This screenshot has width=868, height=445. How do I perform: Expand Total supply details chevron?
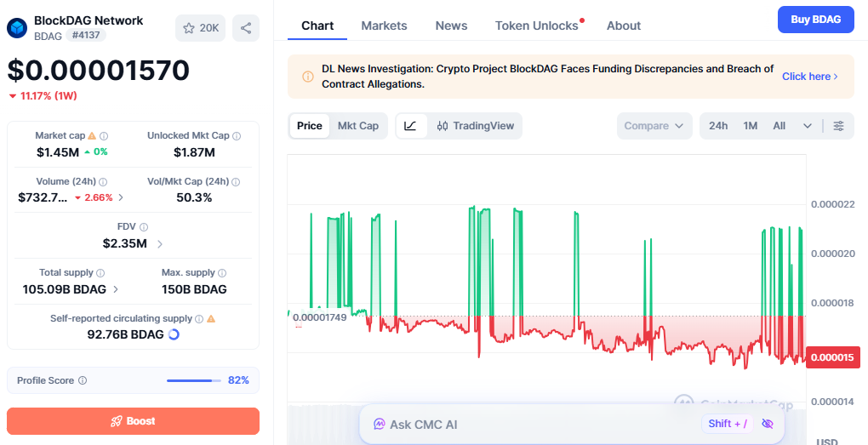[116, 289]
